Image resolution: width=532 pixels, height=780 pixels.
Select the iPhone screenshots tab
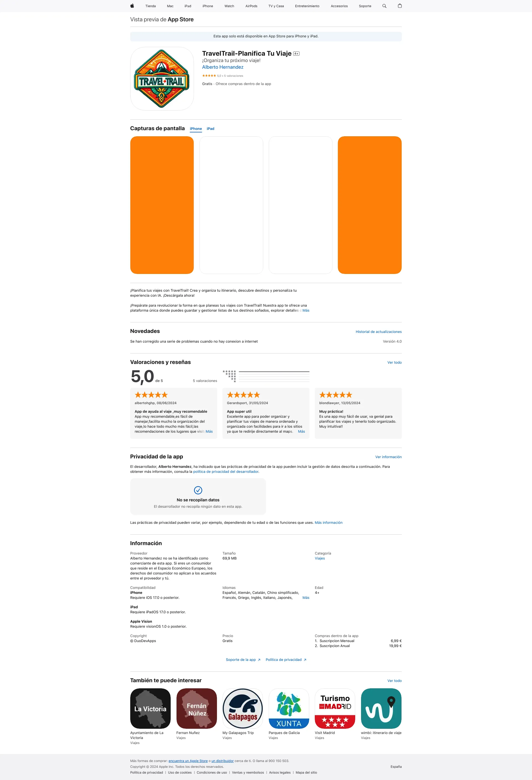pyautogui.click(x=196, y=128)
